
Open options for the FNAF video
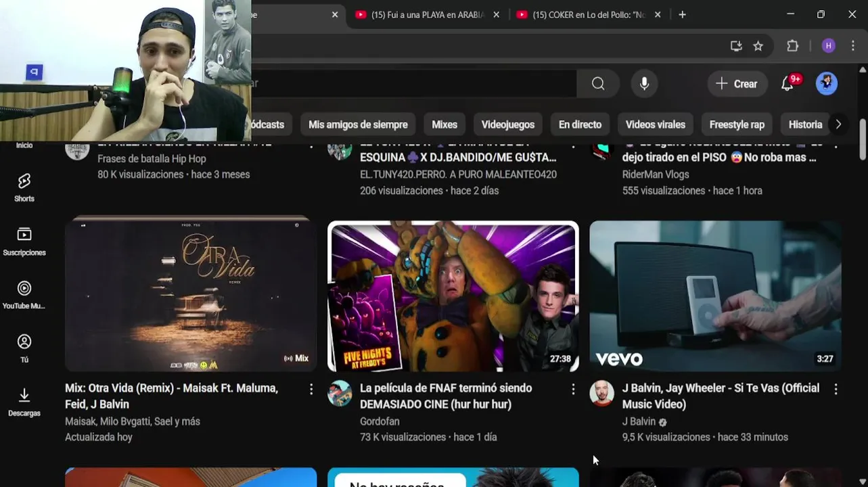pyautogui.click(x=573, y=389)
